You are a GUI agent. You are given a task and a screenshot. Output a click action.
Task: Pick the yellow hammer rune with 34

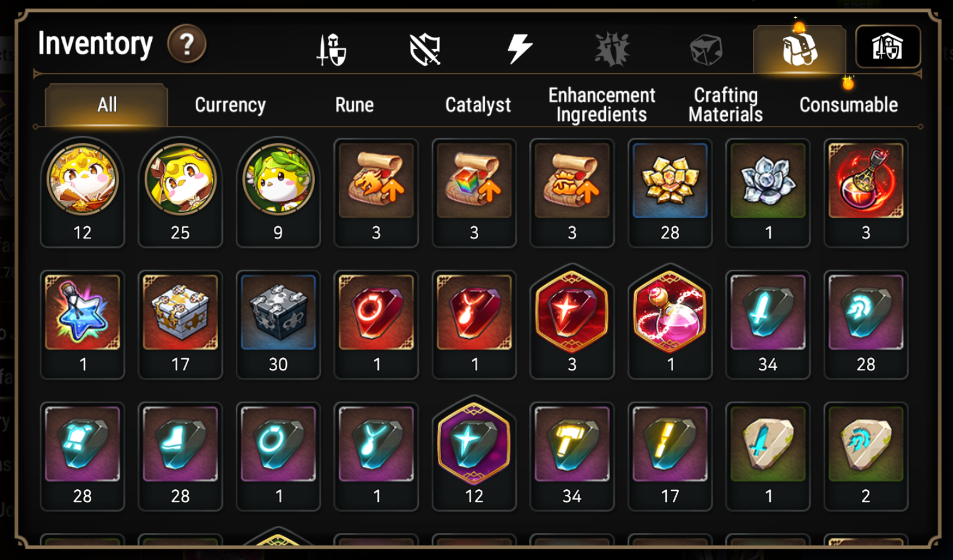pos(572,457)
